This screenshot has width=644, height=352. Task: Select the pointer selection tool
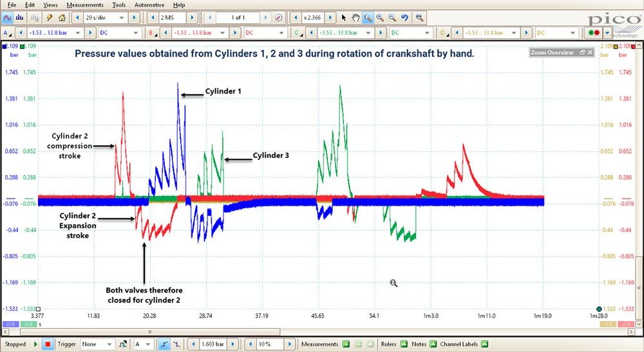click(x=344, y=17)
